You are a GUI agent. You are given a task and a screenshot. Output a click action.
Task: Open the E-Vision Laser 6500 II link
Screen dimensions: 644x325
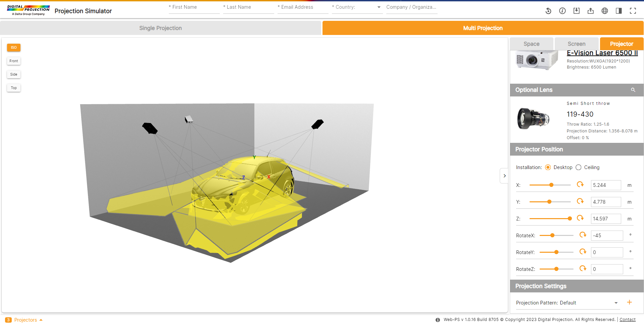[x=602, y=53]
